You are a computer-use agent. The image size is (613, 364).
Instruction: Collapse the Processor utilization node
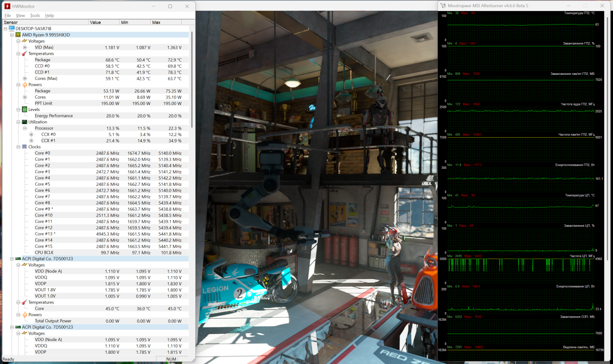tap(25, 128)
